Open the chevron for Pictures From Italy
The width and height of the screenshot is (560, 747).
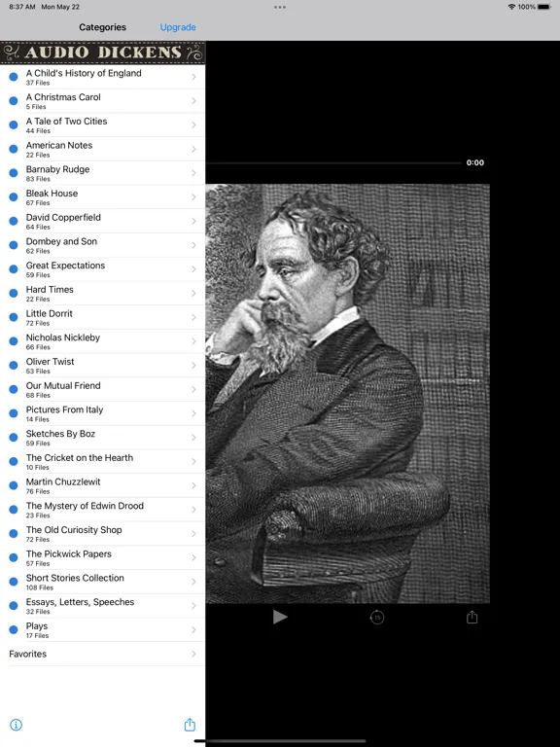tap(193, 413)
